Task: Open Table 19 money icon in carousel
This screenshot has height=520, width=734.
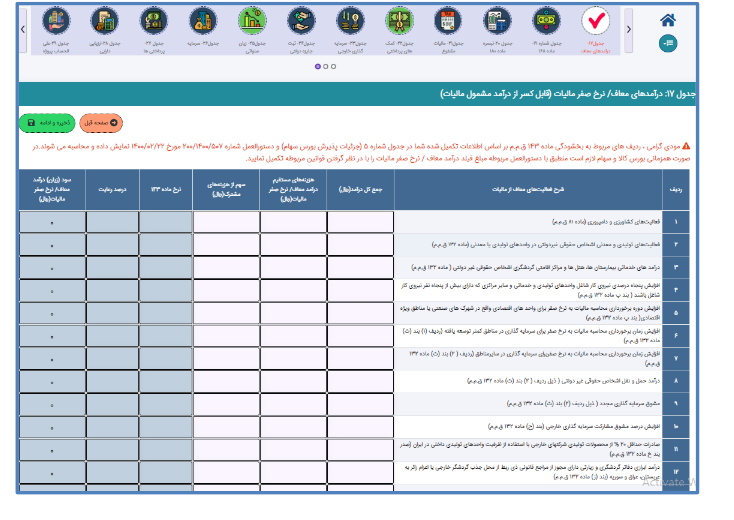Action: (x=547, y=22)
